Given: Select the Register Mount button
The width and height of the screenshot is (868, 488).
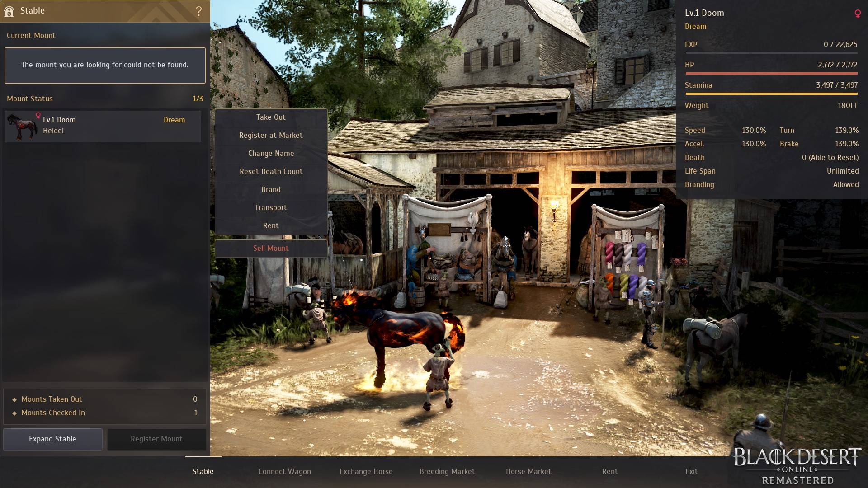Looking at the screenshot, I should coord(156,439).
